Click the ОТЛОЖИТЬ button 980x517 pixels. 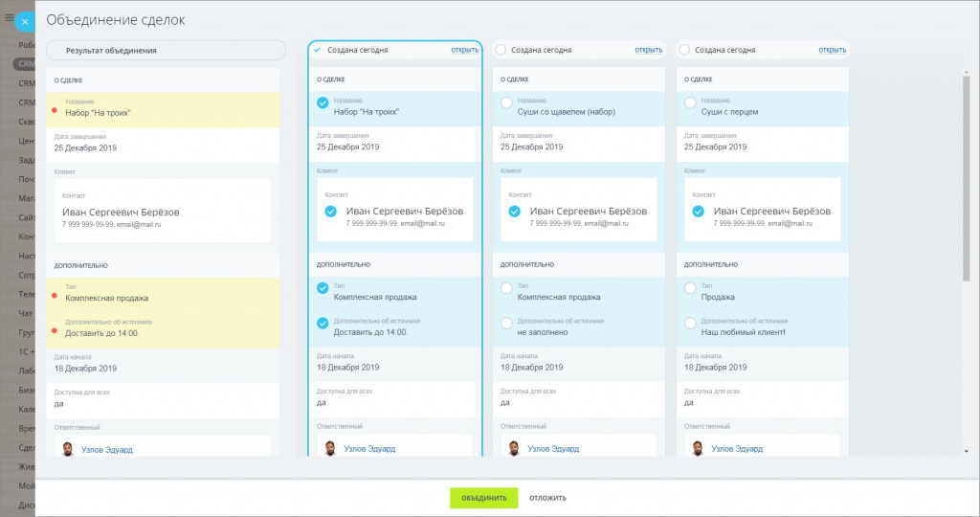547,498
